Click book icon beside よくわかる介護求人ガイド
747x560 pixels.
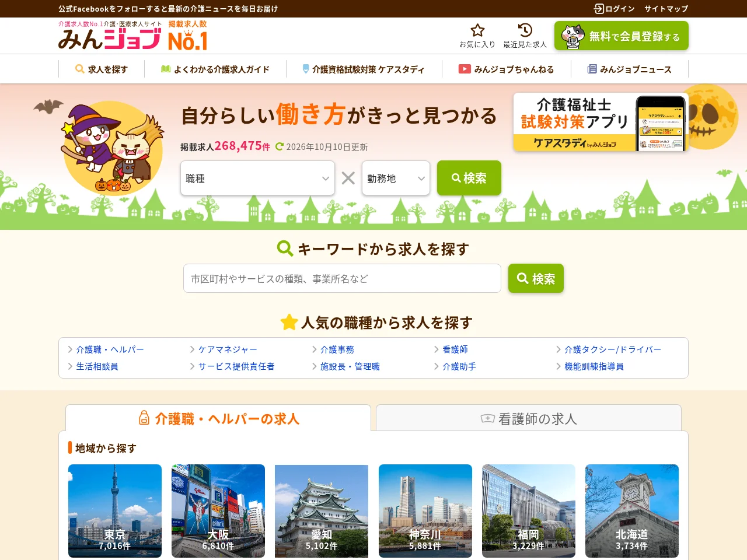[x=166, y=69]
